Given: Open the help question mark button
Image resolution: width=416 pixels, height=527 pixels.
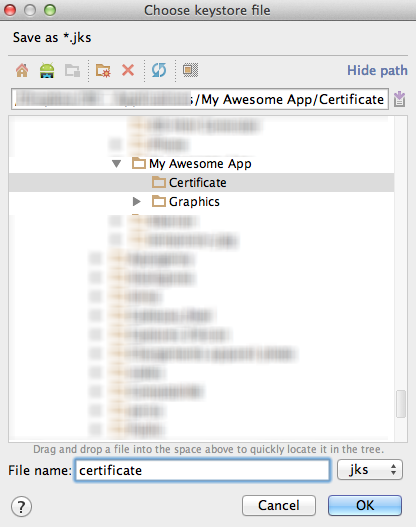Looking at the screenshot, I should pos(22,506).
